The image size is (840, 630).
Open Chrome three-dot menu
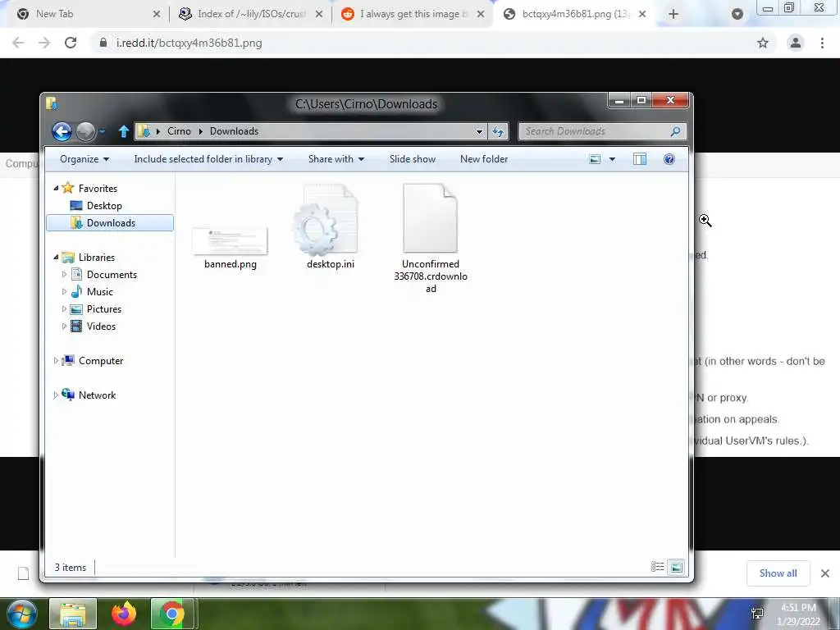(x=822, y=43)
